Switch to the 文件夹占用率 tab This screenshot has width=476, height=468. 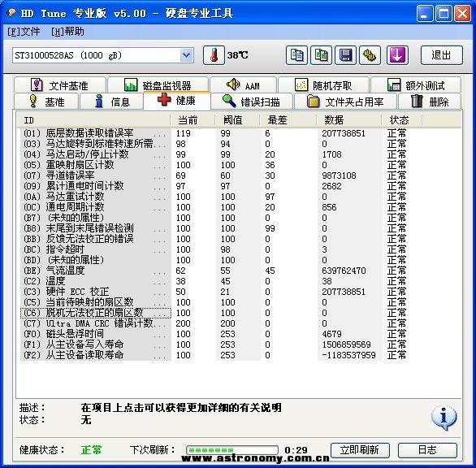(x=345, y=102)
